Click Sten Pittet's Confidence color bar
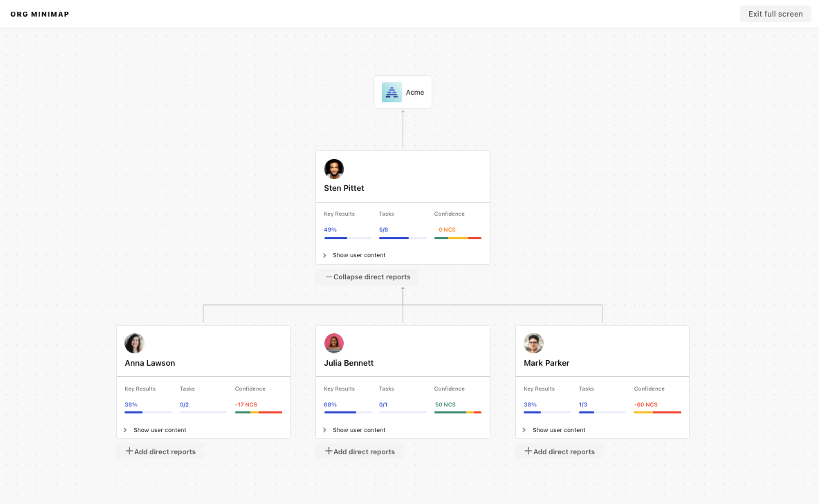Viewport: 819px width, 504px height. (x=457, y=238)
